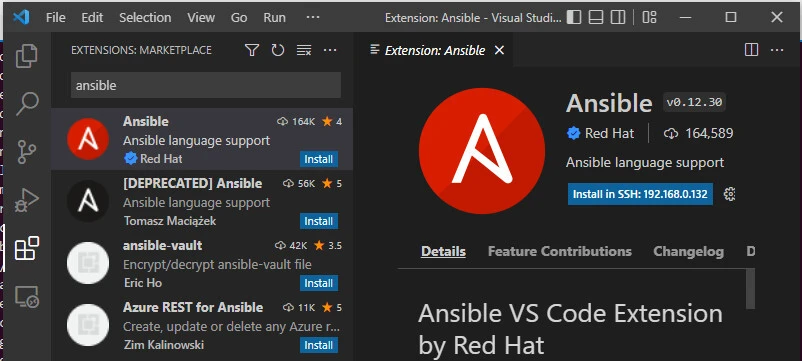
Task: Open the Extensions view icon
Action: tap(27, 248)
